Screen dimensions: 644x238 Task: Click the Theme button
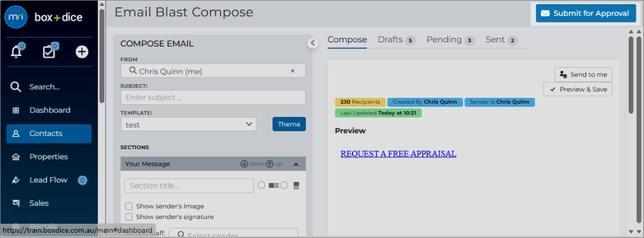(x=289, y=124)
